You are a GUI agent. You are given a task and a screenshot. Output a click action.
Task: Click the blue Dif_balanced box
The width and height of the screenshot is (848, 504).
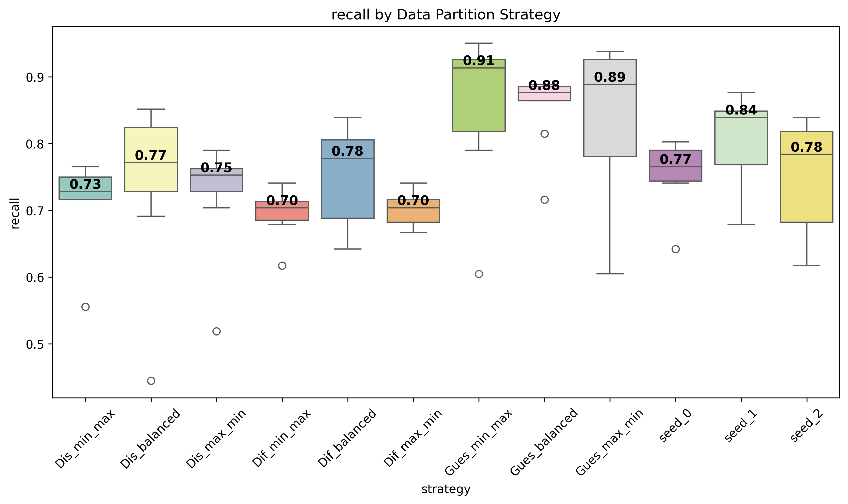coord(347,190)
